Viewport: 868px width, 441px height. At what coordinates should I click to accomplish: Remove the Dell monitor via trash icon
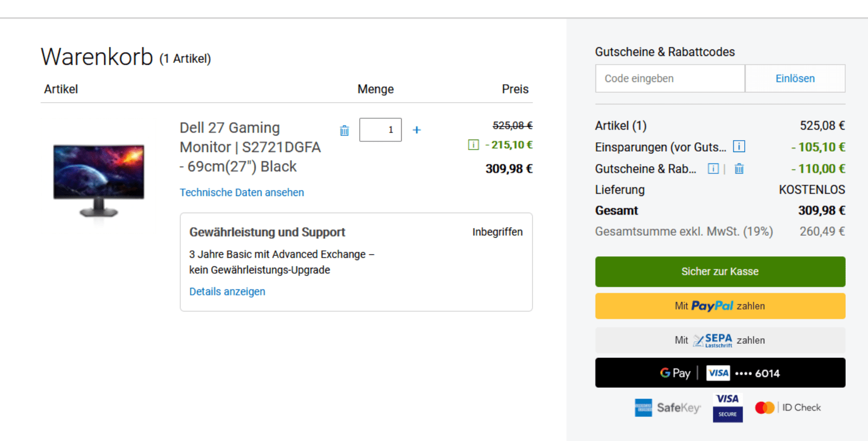click(x=344, y=130)
